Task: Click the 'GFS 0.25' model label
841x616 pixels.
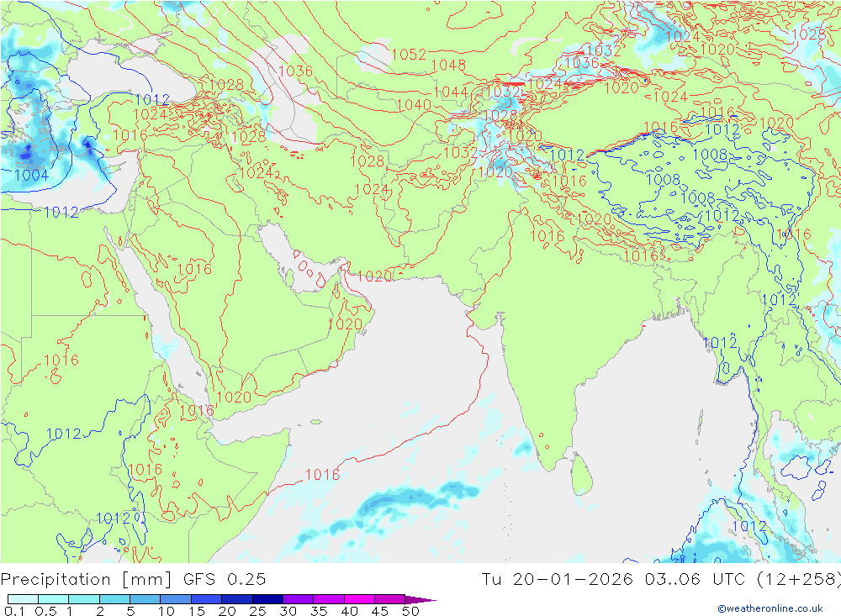Action: point(225,580)
